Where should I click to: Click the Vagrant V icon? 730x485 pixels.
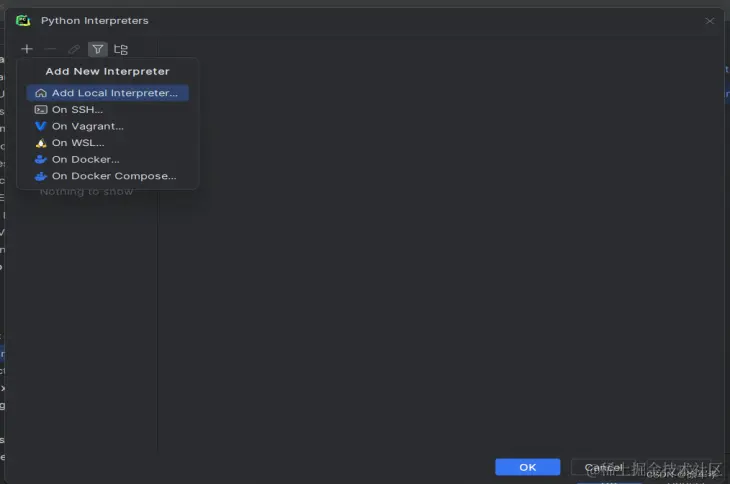pyautogui.click(x=41, y=126)
